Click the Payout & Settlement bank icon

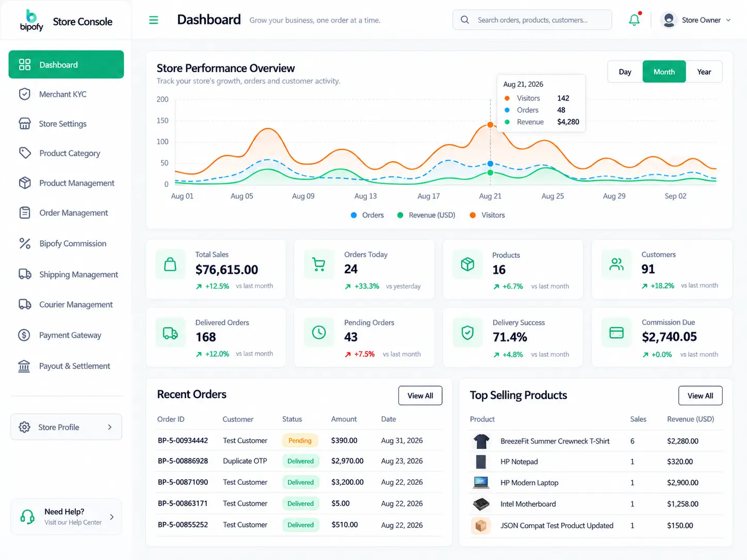point(24,366)
